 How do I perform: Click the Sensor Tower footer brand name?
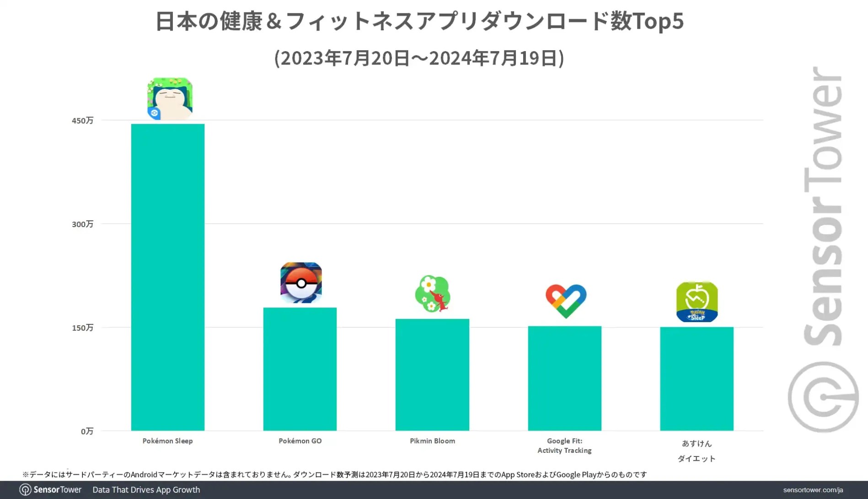58,490
